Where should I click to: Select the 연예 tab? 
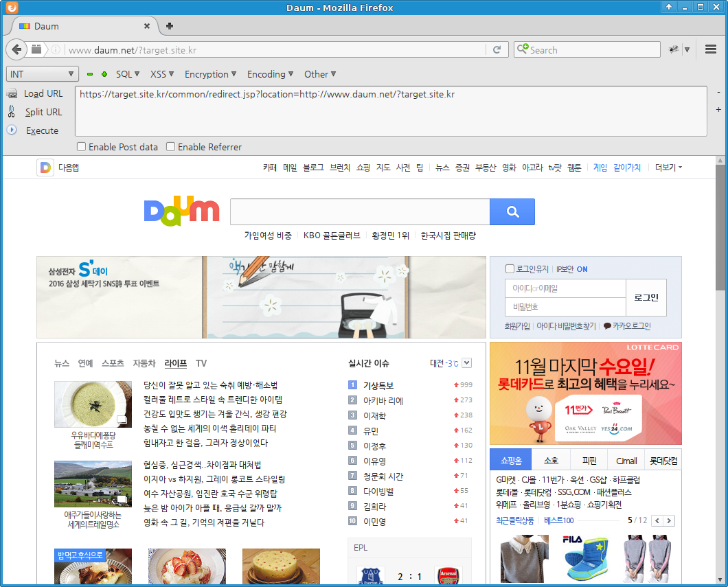tap(85, 363)
